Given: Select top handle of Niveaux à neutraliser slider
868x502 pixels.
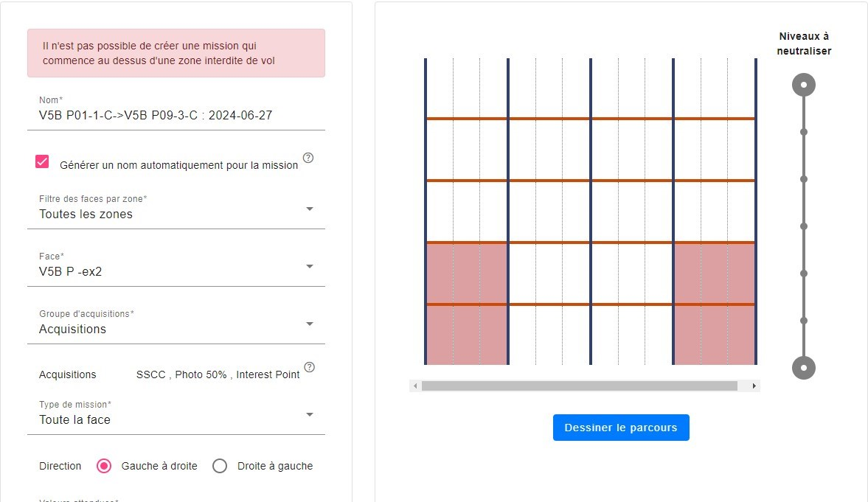Looking at the screenshot, I should click(x=804, y=85).
